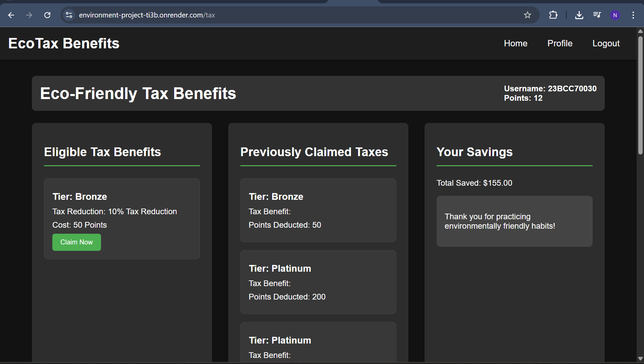The width and height of the screenshot is (644, 364).
Task: Go back to the previous page
Action: click(x=11, y=15)
